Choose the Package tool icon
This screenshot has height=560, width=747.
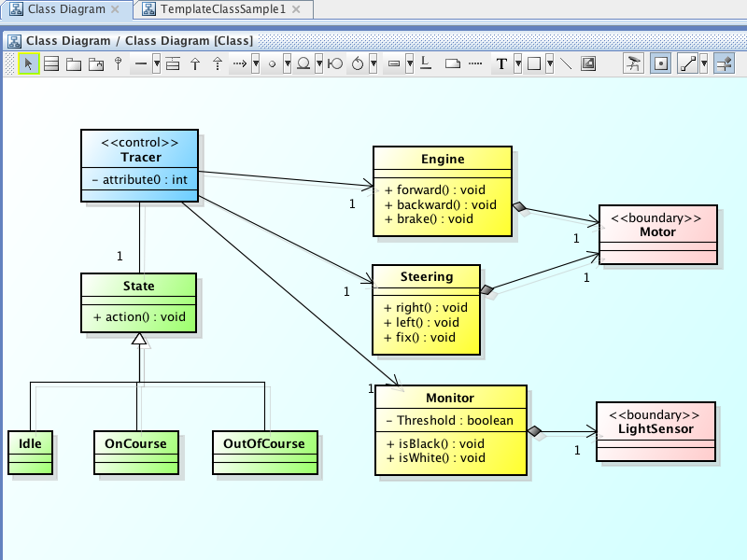(x=73, y=63)
